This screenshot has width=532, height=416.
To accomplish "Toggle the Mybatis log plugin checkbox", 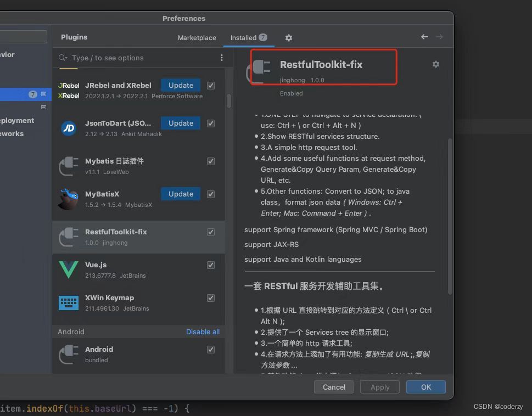I will [211, 161].
